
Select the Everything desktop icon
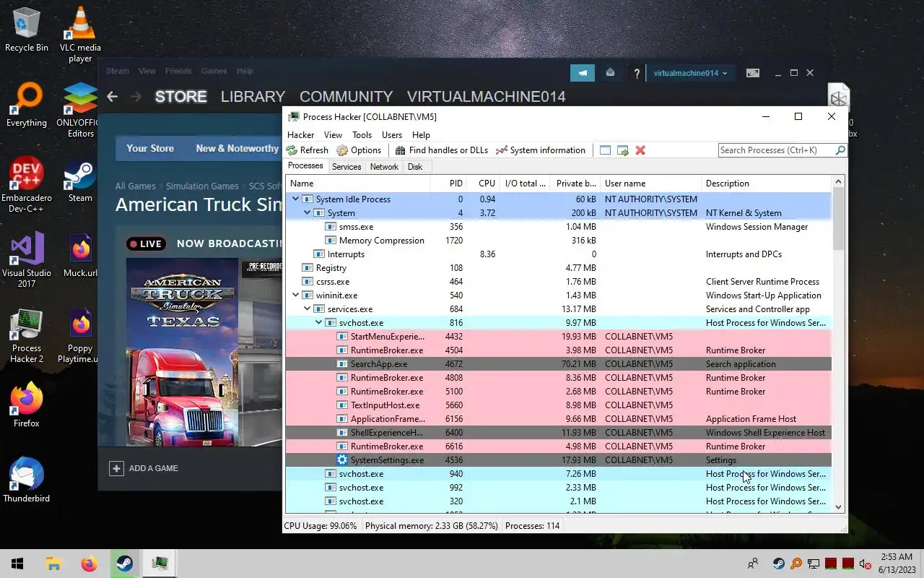click(27, 105)
